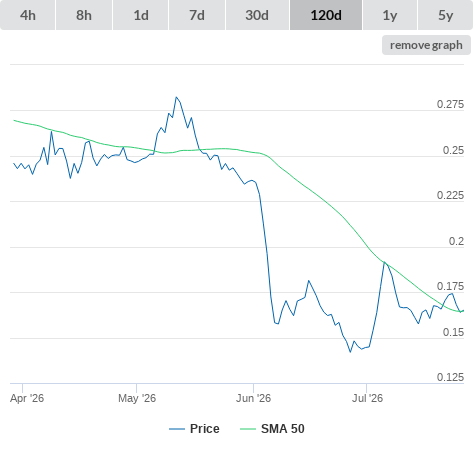Click the price peak above 0.275
This screenshot has width=474, height=455.
pyautogui.click(x=176, y=97)
